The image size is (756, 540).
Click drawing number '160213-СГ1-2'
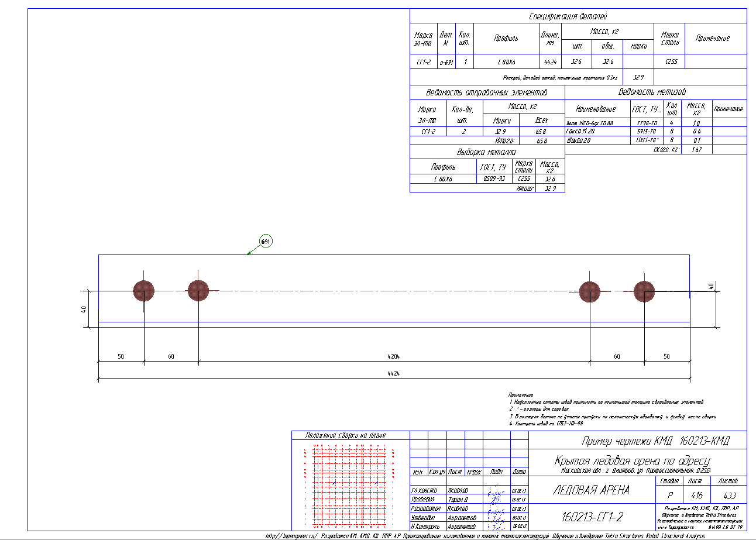[592, 517]
